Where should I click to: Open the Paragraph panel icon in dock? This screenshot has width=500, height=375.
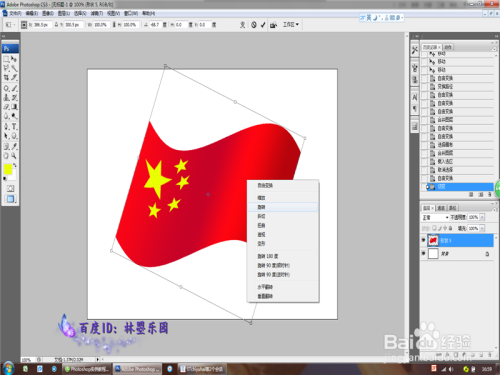click(x=415, y=109)
